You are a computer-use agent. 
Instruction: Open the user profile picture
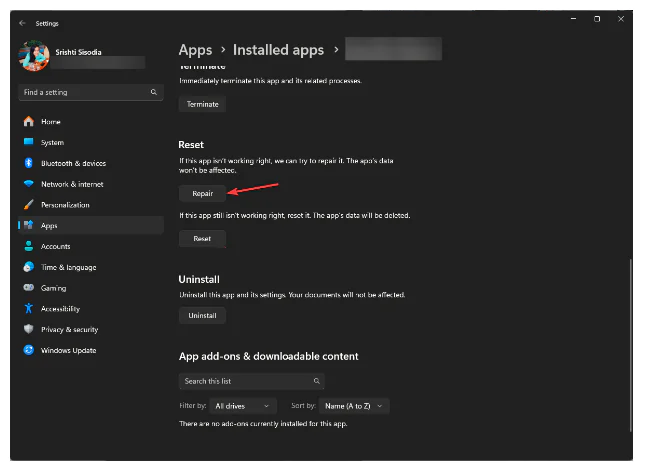point(34,55)
